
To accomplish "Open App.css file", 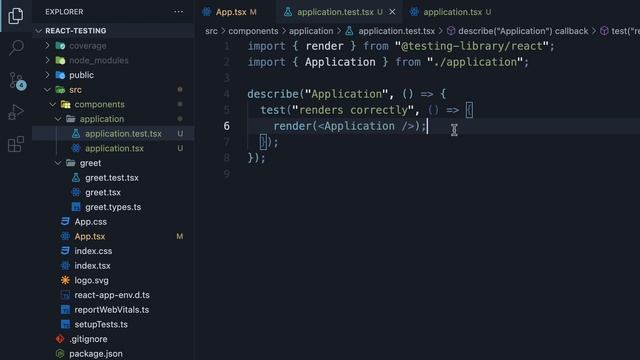I will tap(91, 222).
